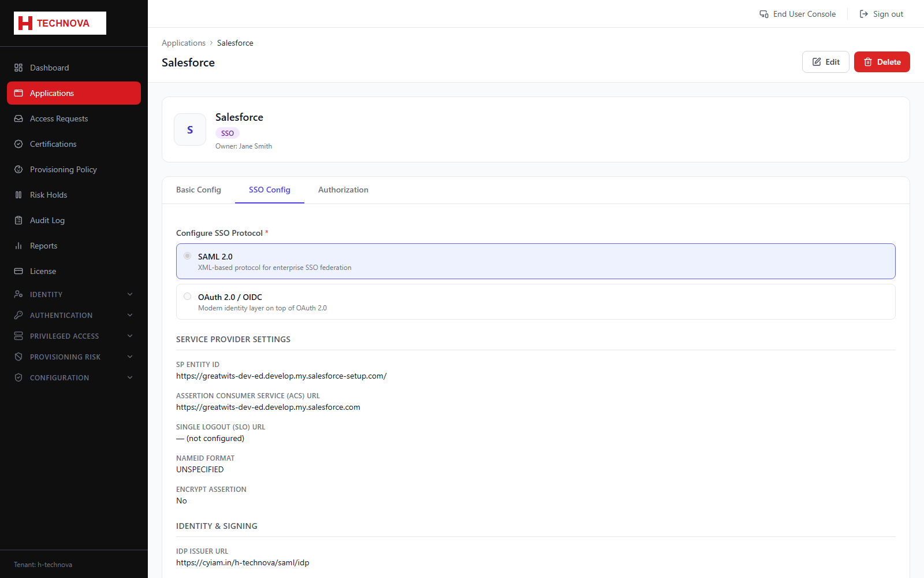
Task: Expand the Privileged Access section chevron
Action: coord(130,336)
